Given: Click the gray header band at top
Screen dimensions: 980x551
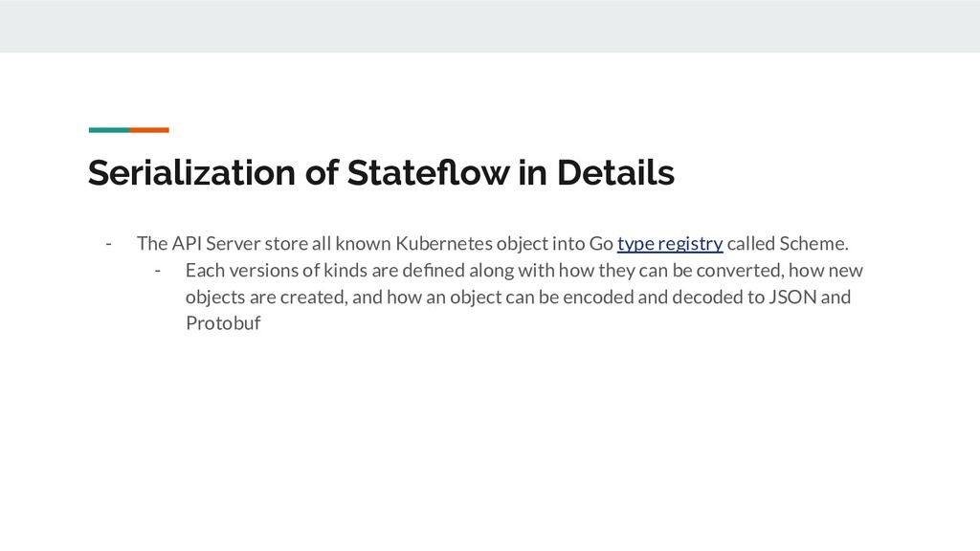Looking at the screenshot, I should click(490, 26).
